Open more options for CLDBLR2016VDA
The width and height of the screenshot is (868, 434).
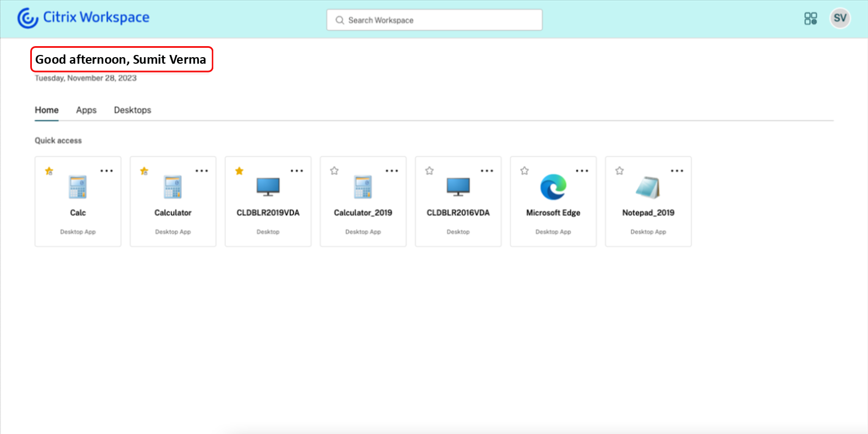coord(487,171)
